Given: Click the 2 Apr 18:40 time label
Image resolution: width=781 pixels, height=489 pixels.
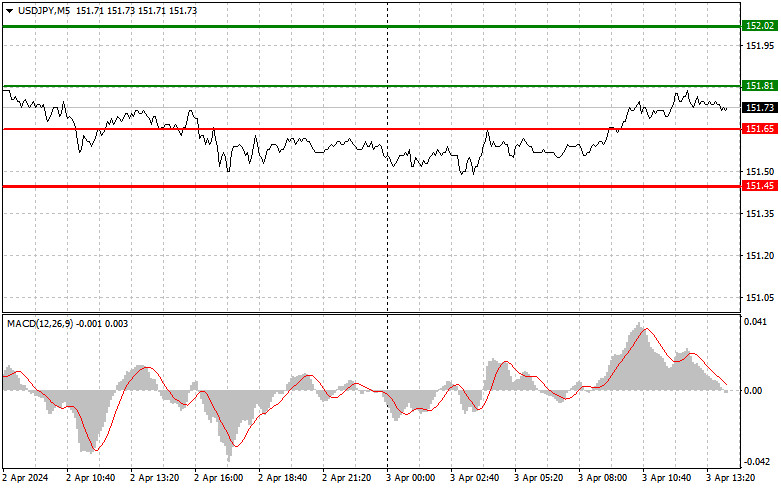Looking at the screenshot, I should coord(282,478).
